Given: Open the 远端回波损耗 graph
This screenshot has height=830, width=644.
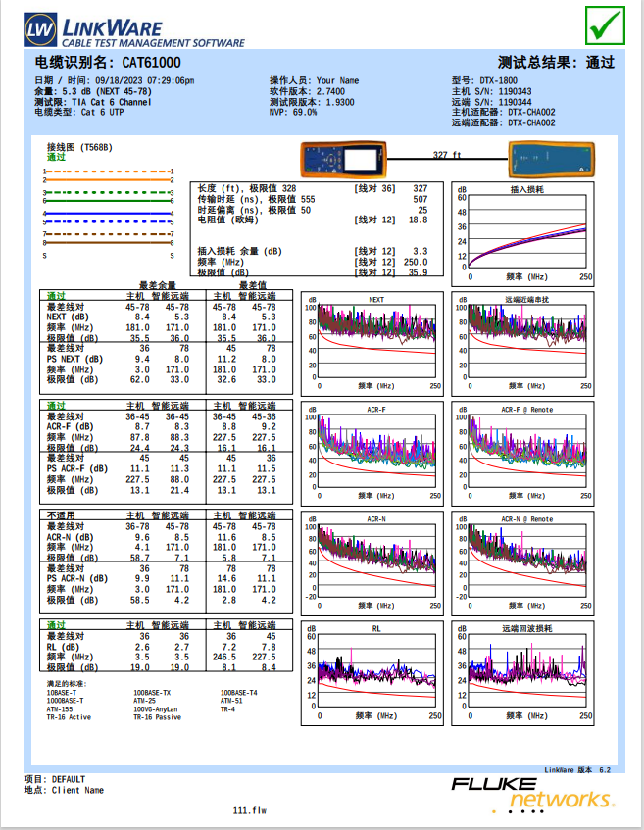Looking at the screenshot, I should coord(522,673).
